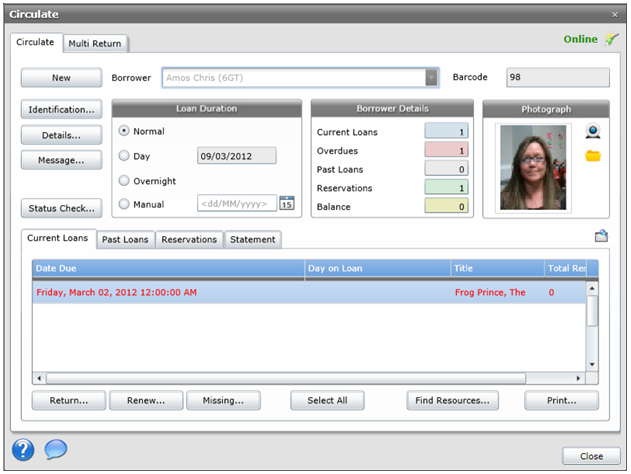Open the Past Loans tab
631x474 pixels.
point(125,240)
